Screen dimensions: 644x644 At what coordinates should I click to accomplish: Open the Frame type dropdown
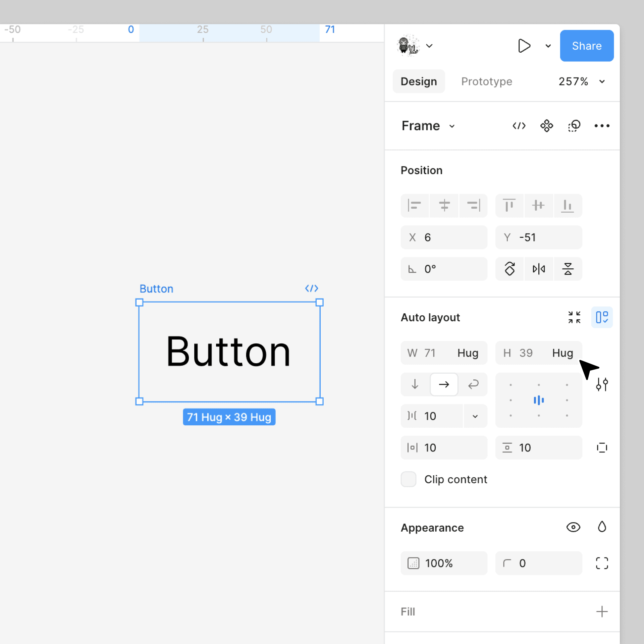coord(452,126)
